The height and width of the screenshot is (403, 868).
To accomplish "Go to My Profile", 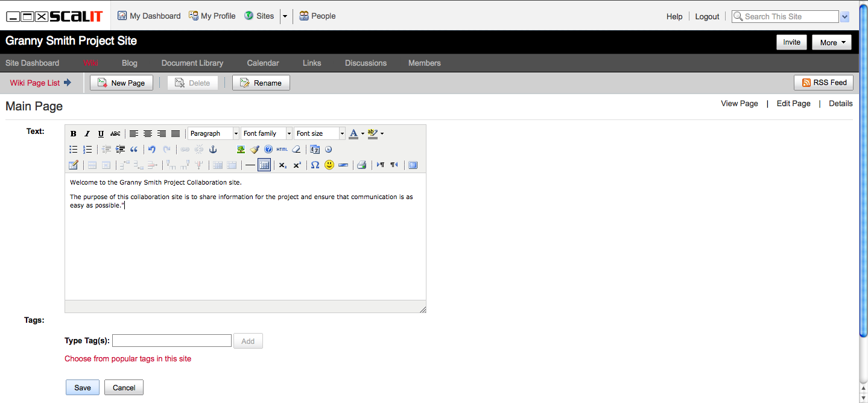I will [212, 16].
